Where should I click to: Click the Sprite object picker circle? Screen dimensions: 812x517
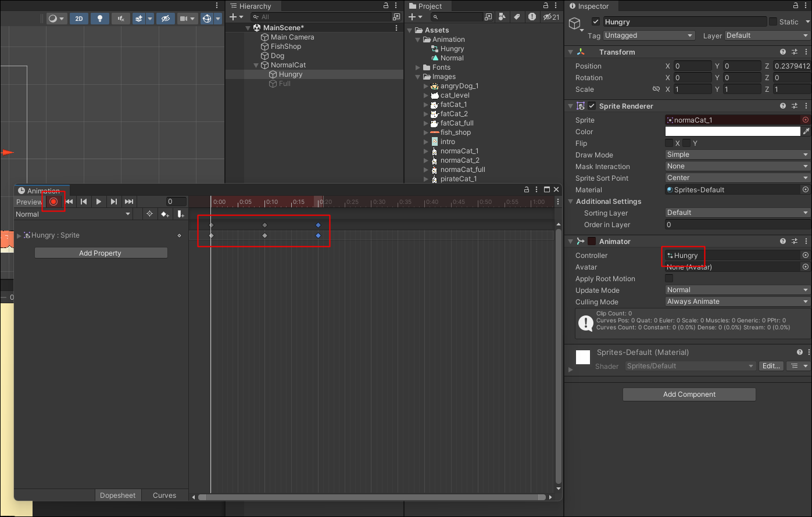tap(806, 120)
